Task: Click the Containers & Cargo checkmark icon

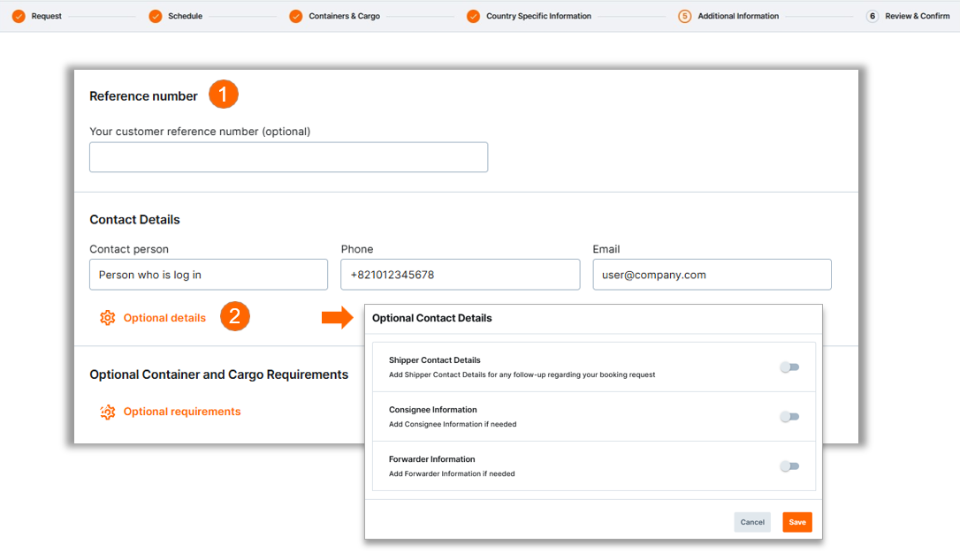Action: [x=296, y=16]
